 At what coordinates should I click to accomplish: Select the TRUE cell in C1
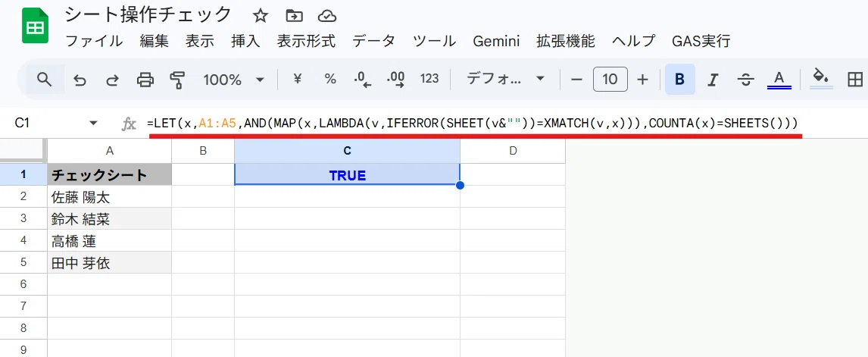(x=347, y=174)
